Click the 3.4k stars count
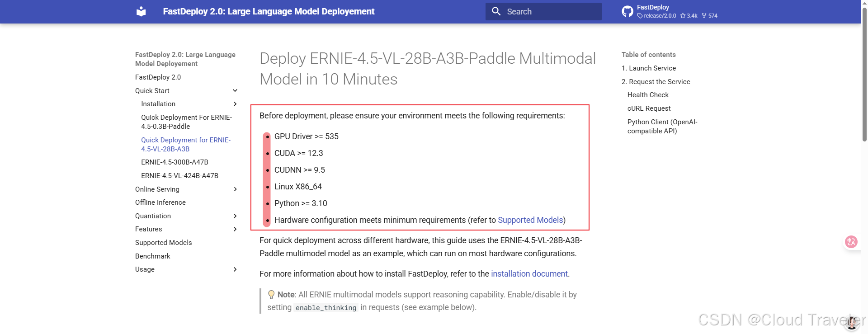 coord(689,16)
